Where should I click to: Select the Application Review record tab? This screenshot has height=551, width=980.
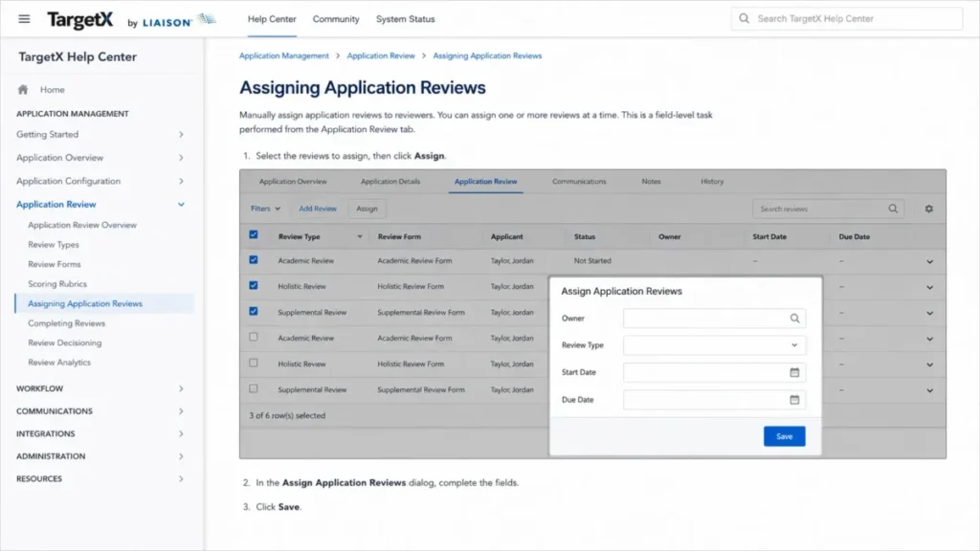pos(485,181)
